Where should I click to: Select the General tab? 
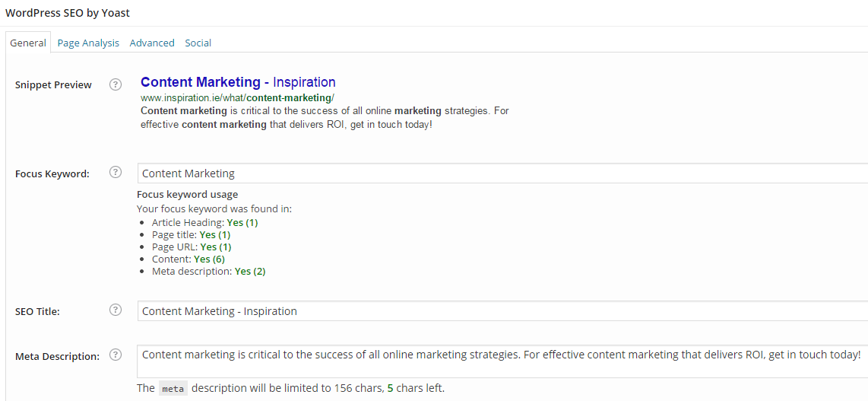click(28, 43)
